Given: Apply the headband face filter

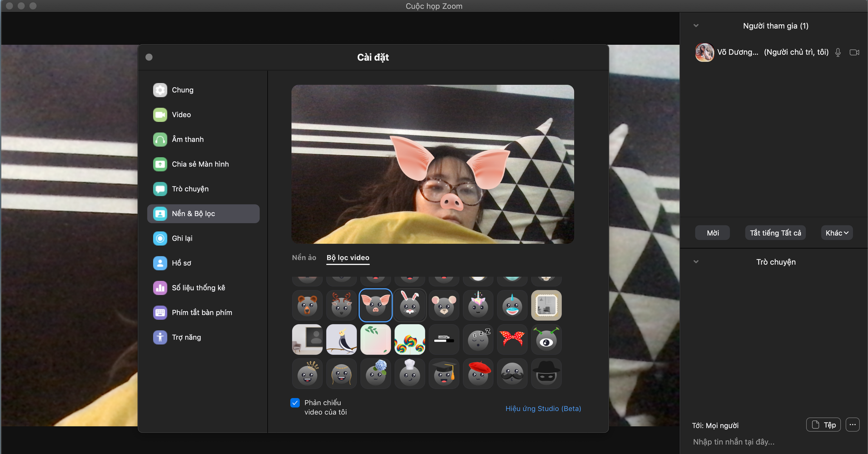Looking at the screenshot, I should point(342,374).
